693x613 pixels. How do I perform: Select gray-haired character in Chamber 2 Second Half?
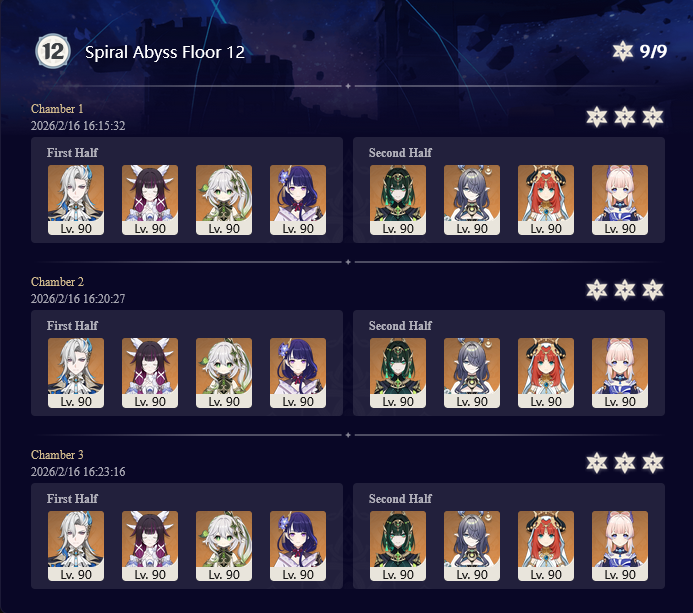tap(472, 373)
